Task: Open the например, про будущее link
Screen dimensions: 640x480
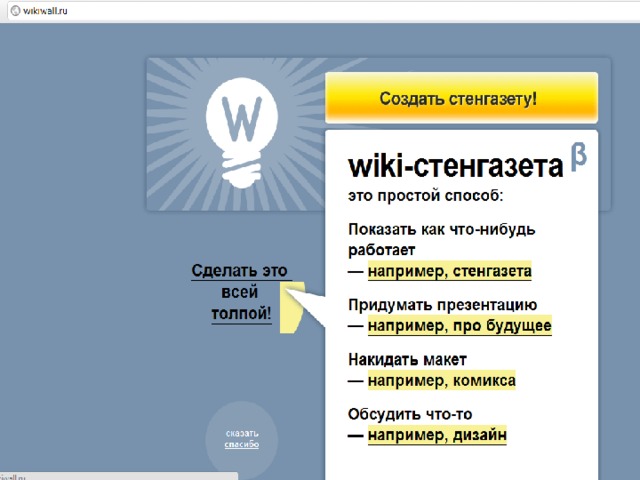Action: pos(460,326)
